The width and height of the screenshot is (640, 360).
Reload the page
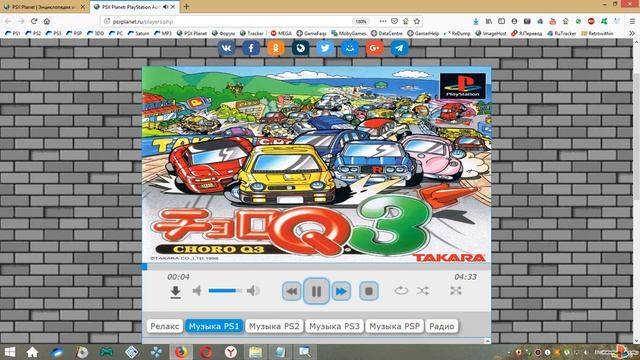point(34,21)
